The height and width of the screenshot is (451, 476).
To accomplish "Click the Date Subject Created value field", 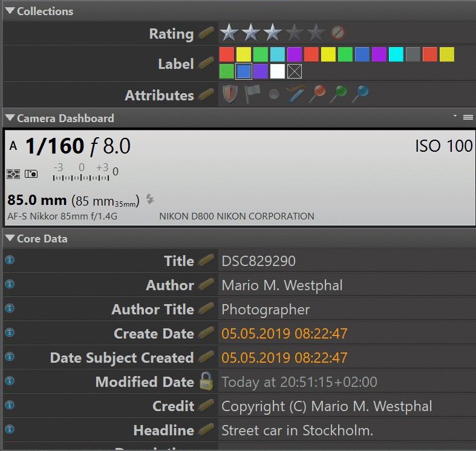I will click(347, 357).
